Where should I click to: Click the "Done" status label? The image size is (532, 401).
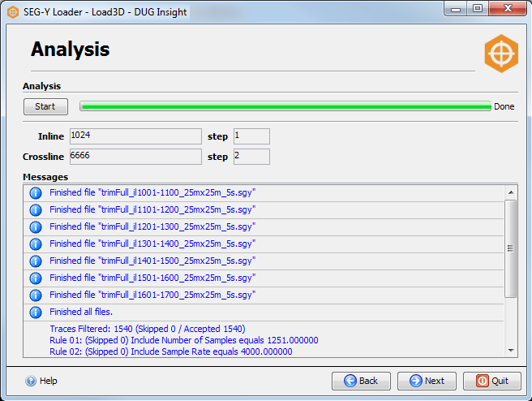pyautogui.click(x=504, y=106)
